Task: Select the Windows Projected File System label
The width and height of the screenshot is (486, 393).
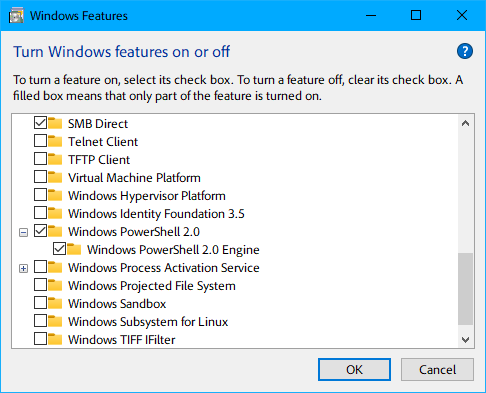Action: [152, 286]
